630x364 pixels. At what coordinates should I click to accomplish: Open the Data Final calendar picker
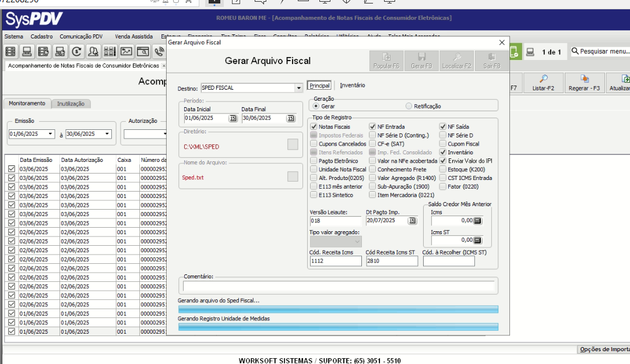pyautogui.click(x=290, y=118)
